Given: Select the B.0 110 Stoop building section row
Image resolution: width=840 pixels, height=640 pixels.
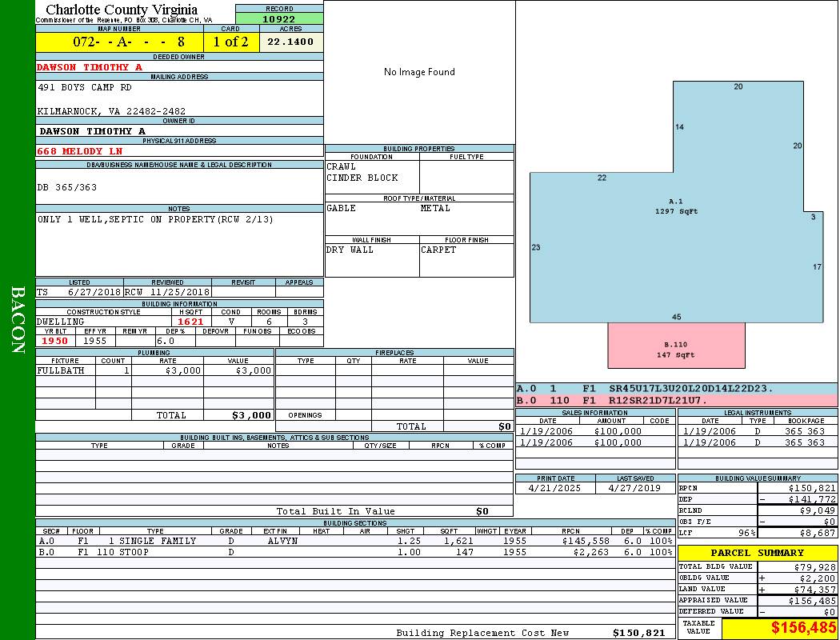Looking at the screenshot, I should tap(354, 552).
